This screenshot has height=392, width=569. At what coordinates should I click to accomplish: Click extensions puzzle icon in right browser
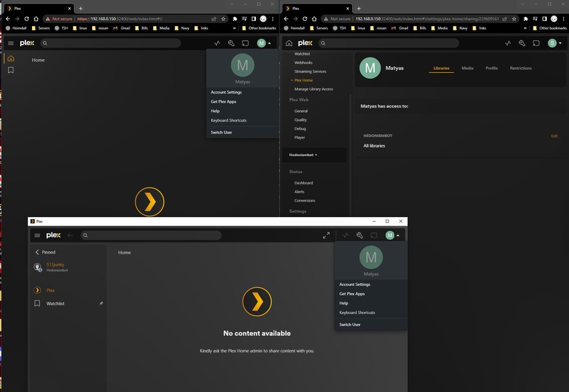point(526,19)
